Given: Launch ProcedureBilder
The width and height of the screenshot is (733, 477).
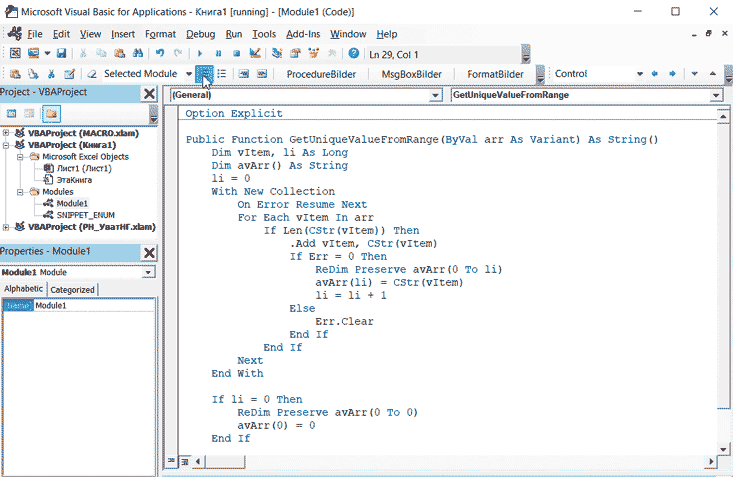Looking at the screenshot, I should pyautogui.click(x=321, y=74).
